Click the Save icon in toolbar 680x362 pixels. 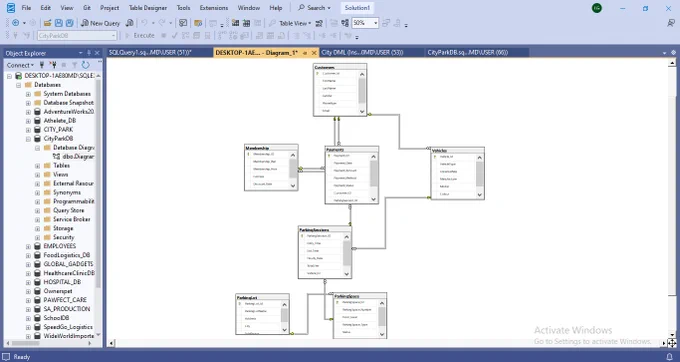pos(59,23)
